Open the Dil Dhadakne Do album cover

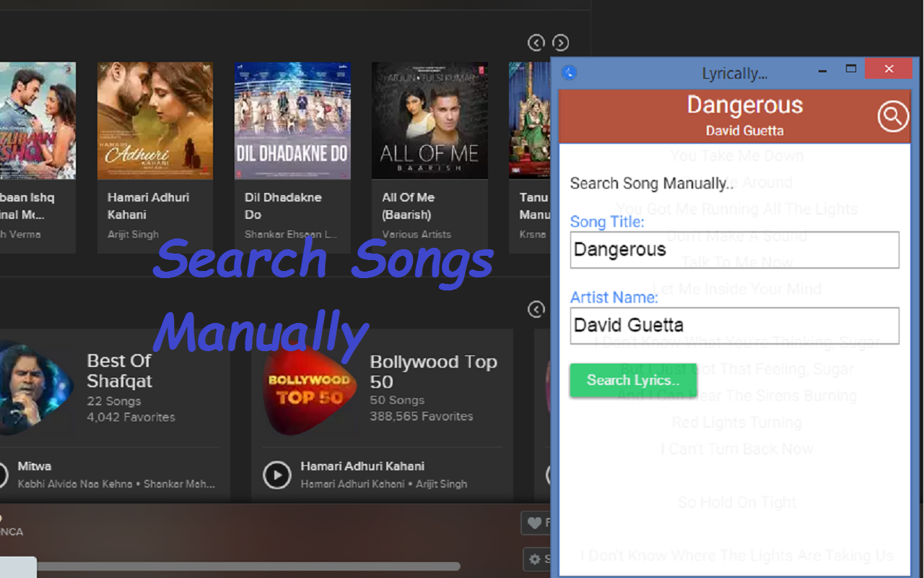pyautogui.click(x=292, y=121)
